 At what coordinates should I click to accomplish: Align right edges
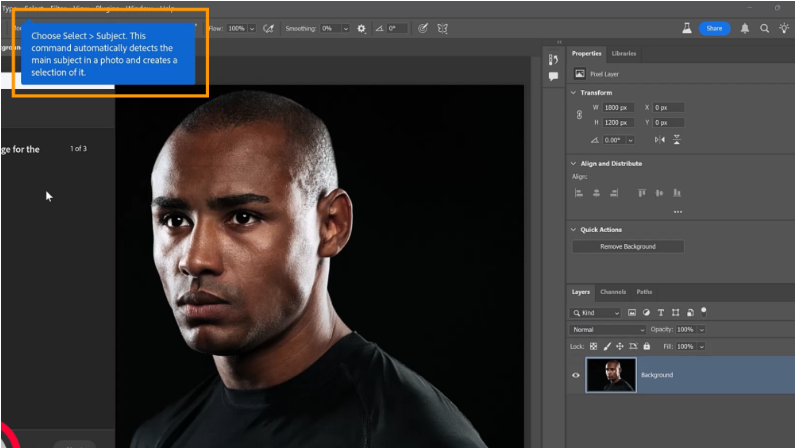pos(614,193)
